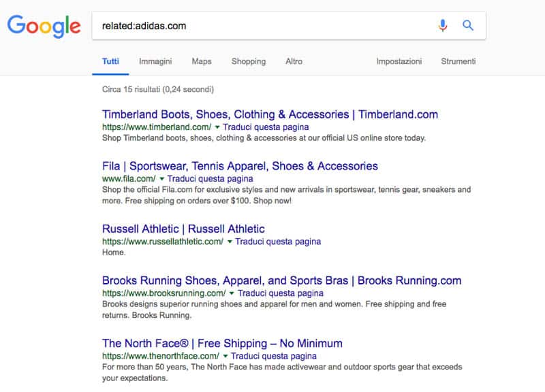Open Impostazioni settings menu

399,61
